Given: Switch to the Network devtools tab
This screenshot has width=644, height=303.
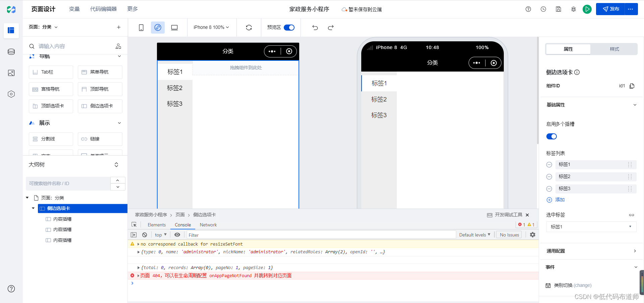Looking at the screenshot, I should click(x=208, y=225).
